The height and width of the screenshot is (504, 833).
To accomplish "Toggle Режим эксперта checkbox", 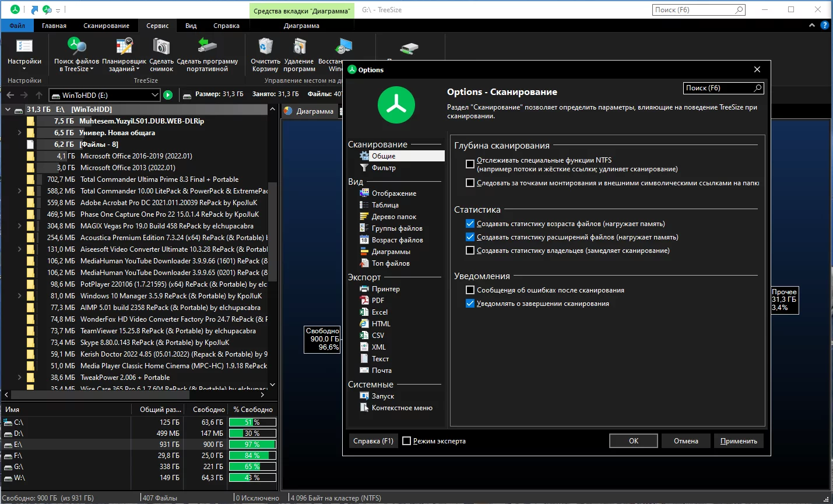I will [407, 441].
